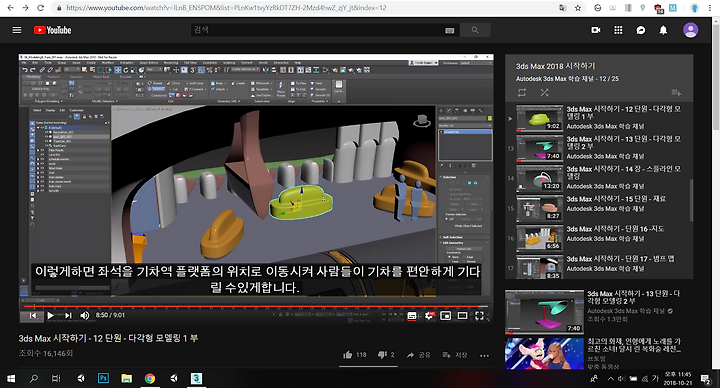Mute the video using the speaker icon

coord(84,315)
